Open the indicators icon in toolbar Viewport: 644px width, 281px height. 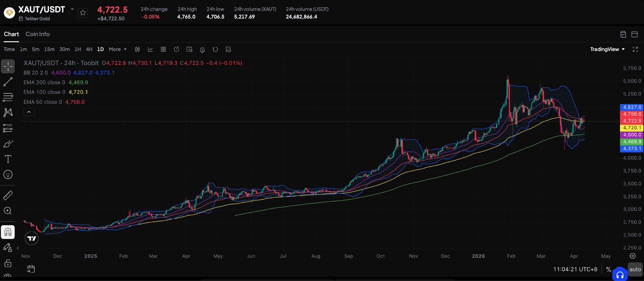click(150, 50)
